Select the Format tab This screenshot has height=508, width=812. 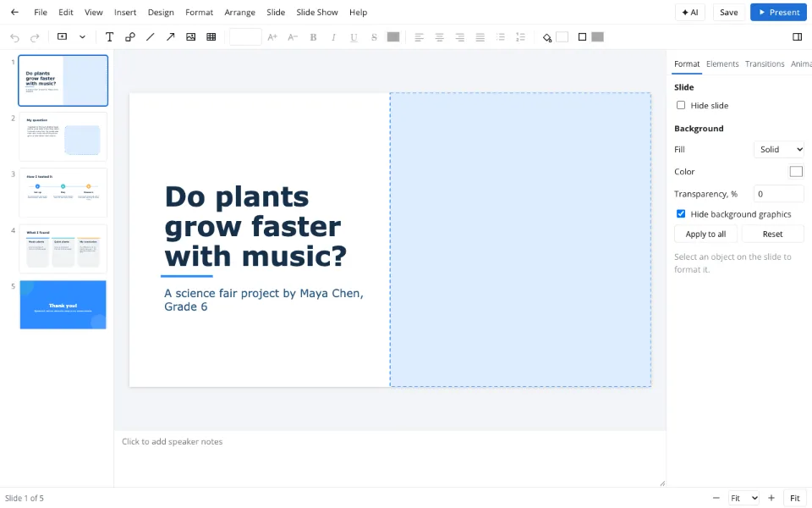[x=687, y=63]
